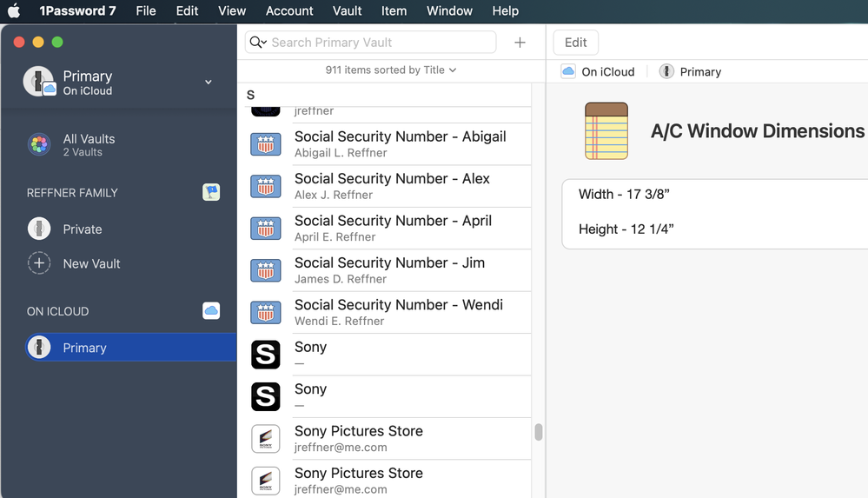Click the Reffner Family account flag icon
868x498 pixels.
(211, 192)
